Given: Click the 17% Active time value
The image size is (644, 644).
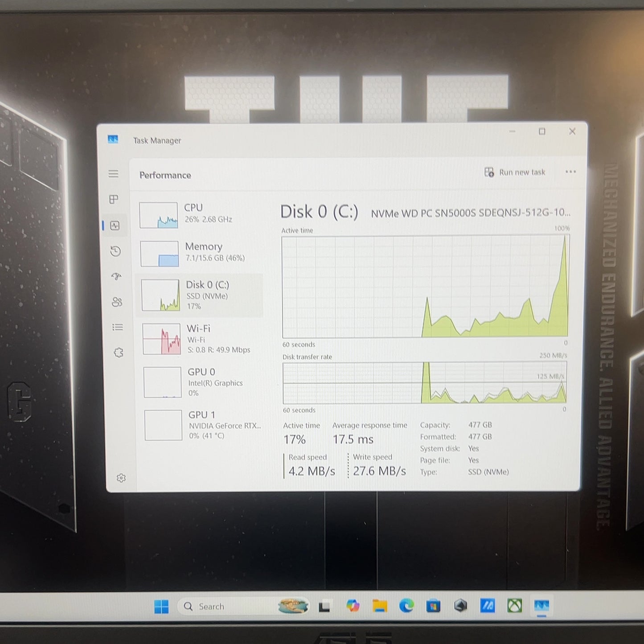Looking at the screenshot, I should [x=295, y=440].
